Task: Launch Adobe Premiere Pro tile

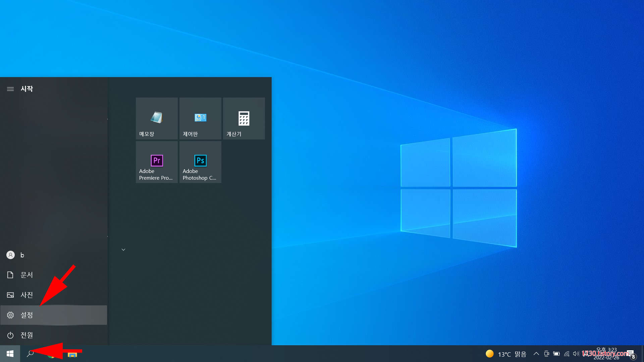Action: pos(157,162)
